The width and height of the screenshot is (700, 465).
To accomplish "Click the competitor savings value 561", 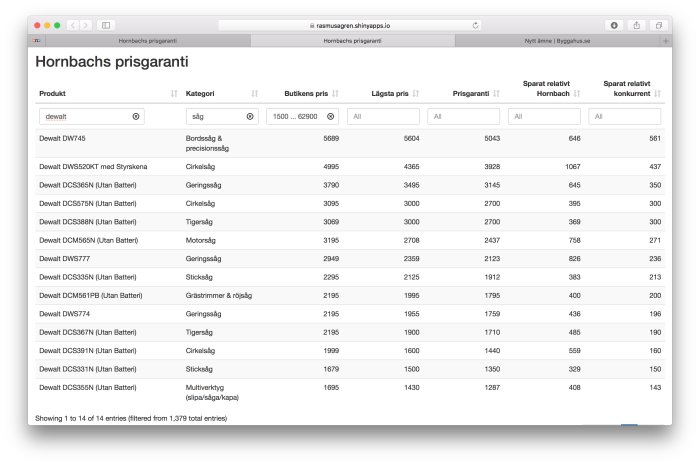I will (x=655, y=138).
